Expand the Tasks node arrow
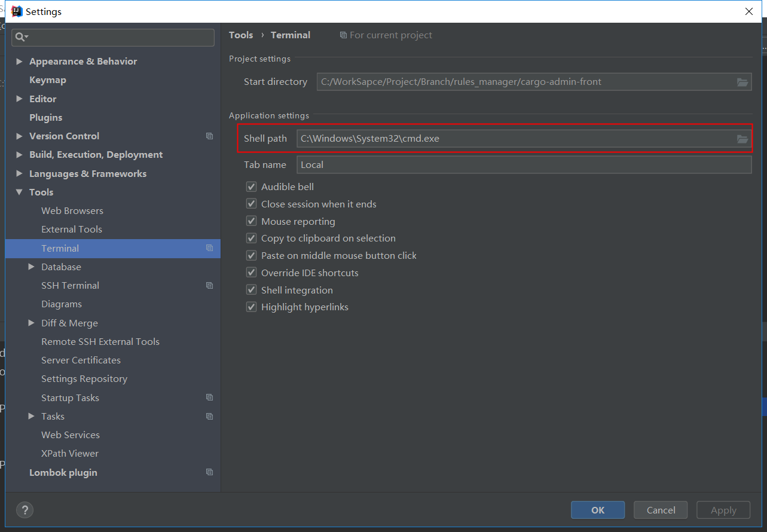This screenshot has height=532, width=767. pos(31,416)
